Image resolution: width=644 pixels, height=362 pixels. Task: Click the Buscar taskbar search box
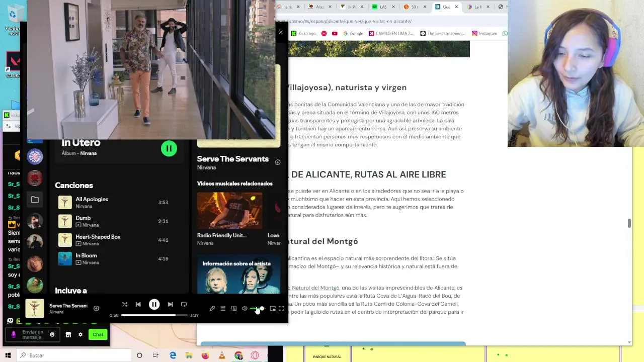coord(74,355)
